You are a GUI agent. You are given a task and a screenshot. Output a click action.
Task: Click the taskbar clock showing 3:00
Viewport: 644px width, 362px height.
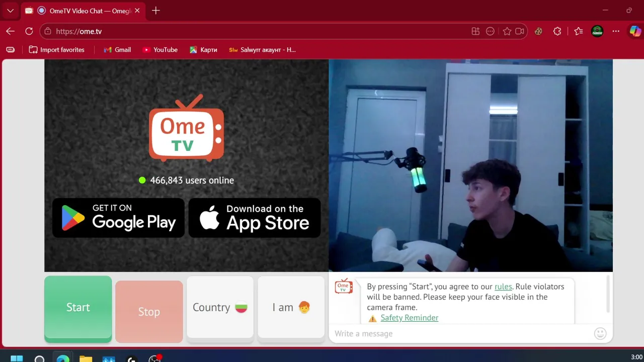[x=636, y=357]
